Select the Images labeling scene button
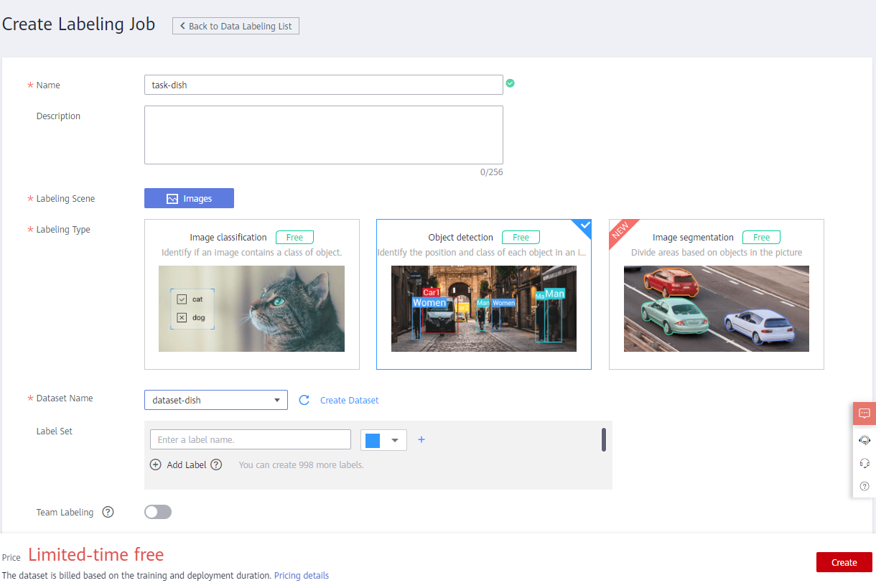The image size is (876, 588). [189, 198]
